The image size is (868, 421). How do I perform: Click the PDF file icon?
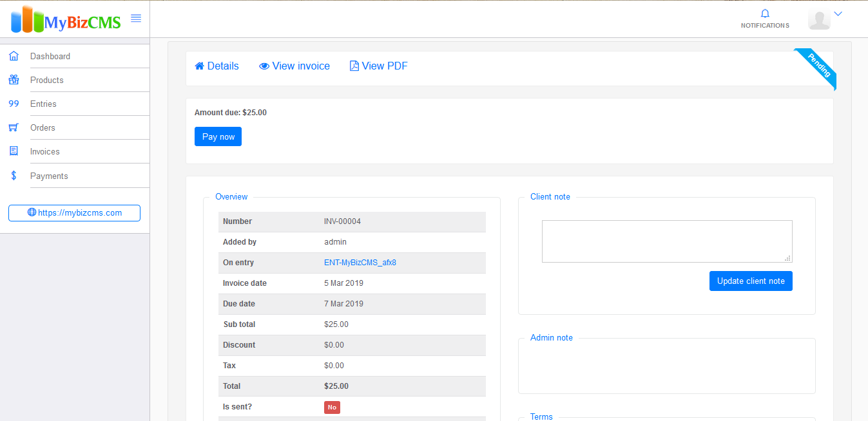coord(354,66)
